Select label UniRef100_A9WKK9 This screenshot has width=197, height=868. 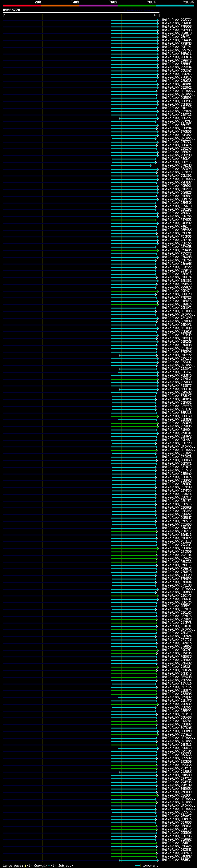coord(177,748)
